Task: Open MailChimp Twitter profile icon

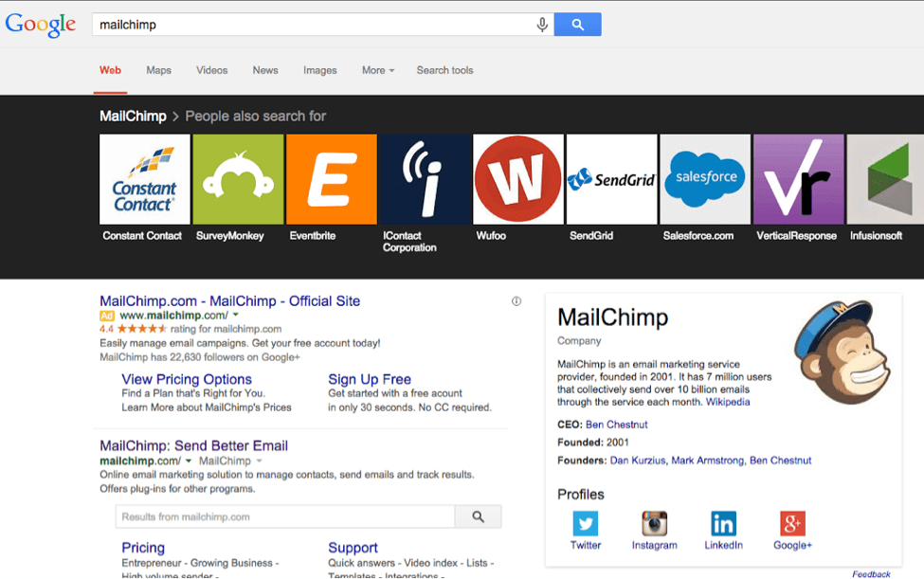Action: 585,523
